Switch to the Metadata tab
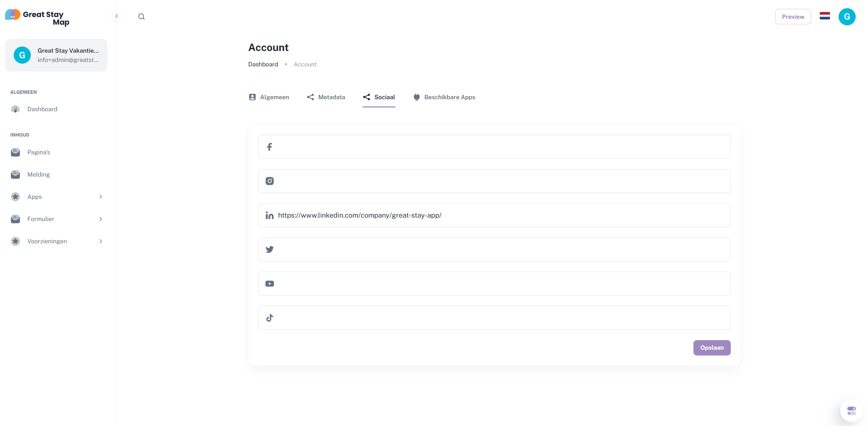Viewport: 868px width, 426px height. tap(326, 97)
